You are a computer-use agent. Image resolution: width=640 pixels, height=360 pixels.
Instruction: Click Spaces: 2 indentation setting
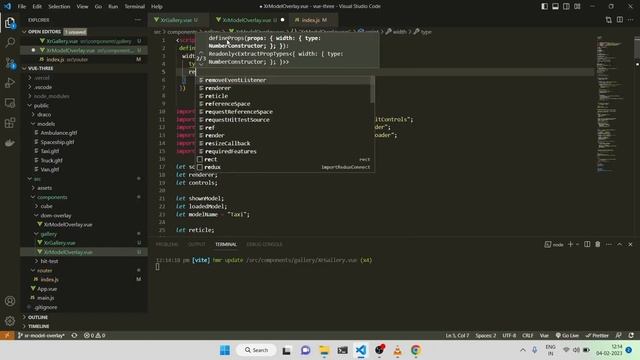tap(485, 335)
